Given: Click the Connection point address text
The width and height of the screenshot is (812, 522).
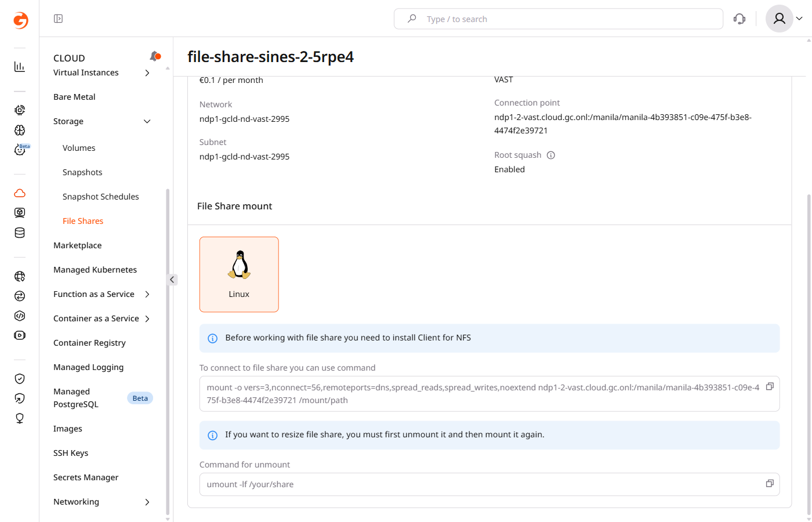Looking at the screenshot, I should click(x=623, y=124).
